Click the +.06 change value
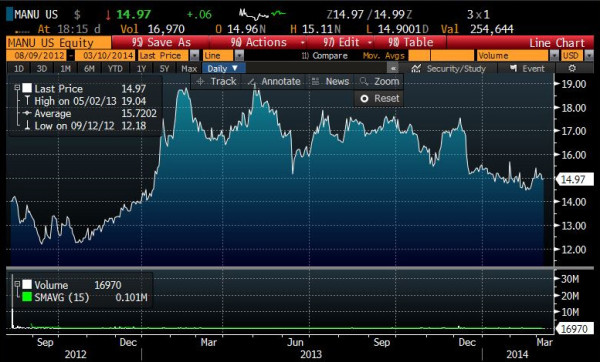600x362 pixels. pos(199,15)
